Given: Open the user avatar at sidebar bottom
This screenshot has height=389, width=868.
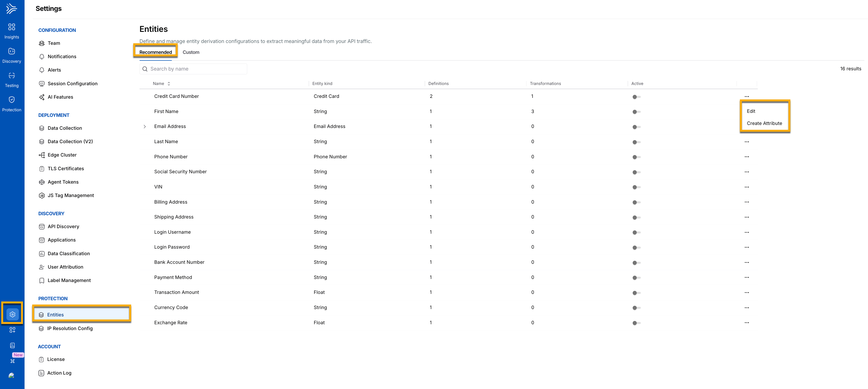Looking at the screenshot, I should tap(11, 375).
